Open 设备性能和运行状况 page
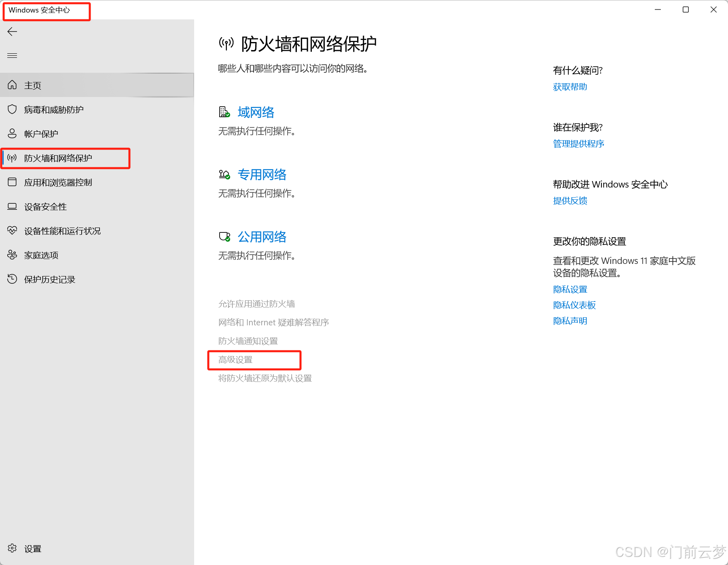Image resolution: width=728 pixels, height=565 pixels. click(x=97, y=231)
